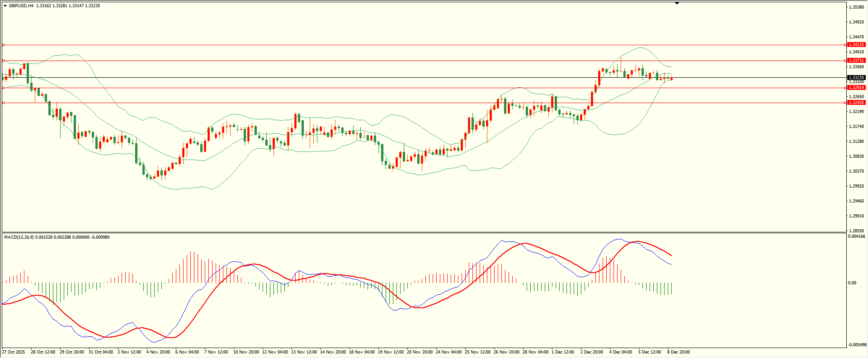The height and width of the screenshot is (358, 868).
Task: Click the red 1.33731 price label
Action: tap(856, 61)
